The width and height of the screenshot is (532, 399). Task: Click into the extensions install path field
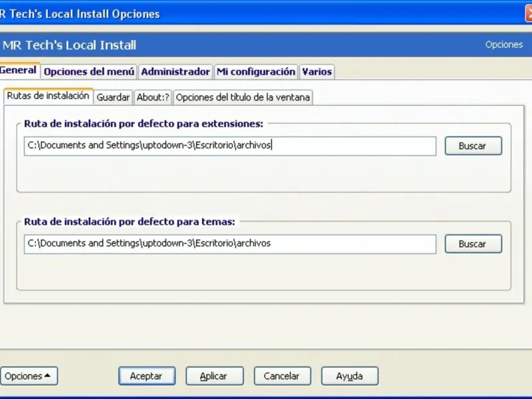tap(230, 146)
